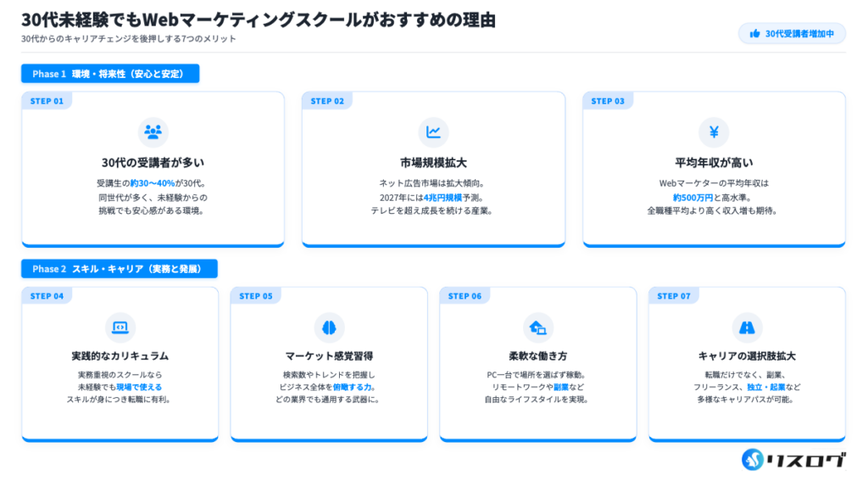Click the 柔軟な働き方 card heading
This screenshot has height=481, width=868.
(x=537, y=355)
